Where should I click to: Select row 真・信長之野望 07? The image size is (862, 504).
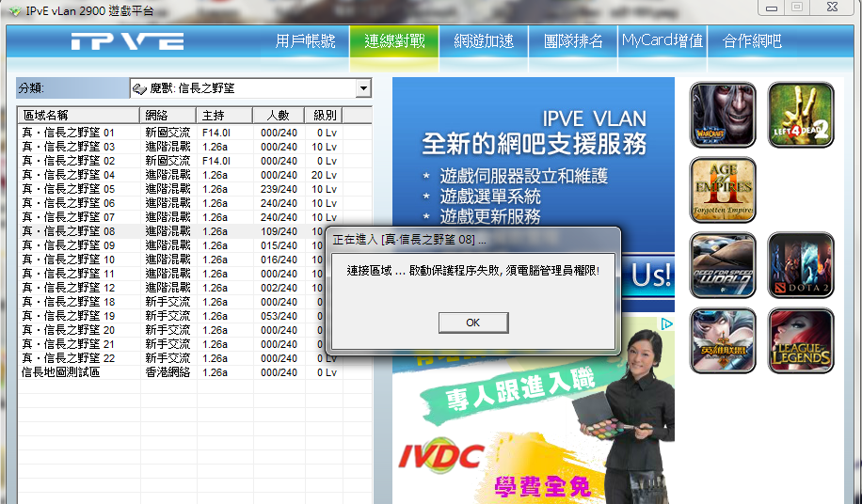[x=195, y=217]
